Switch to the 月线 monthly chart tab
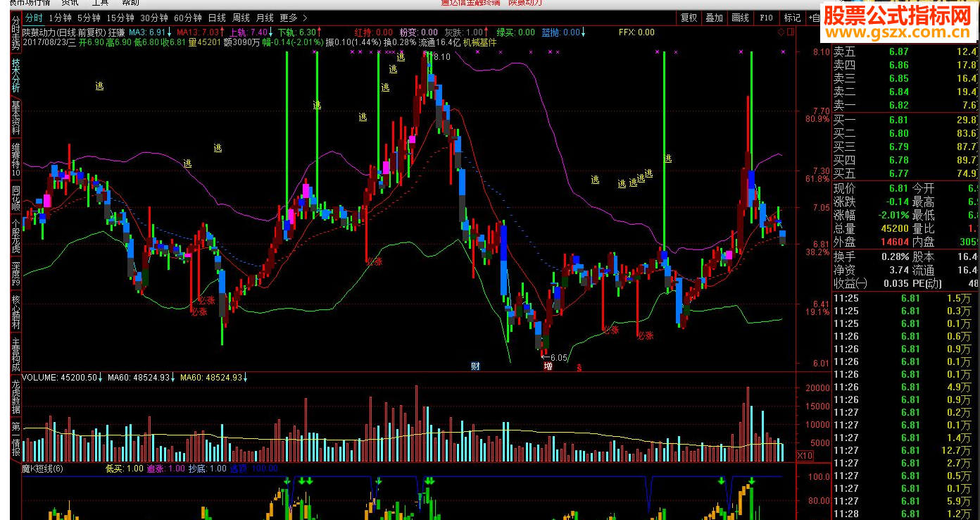 [x=265, y=18]
